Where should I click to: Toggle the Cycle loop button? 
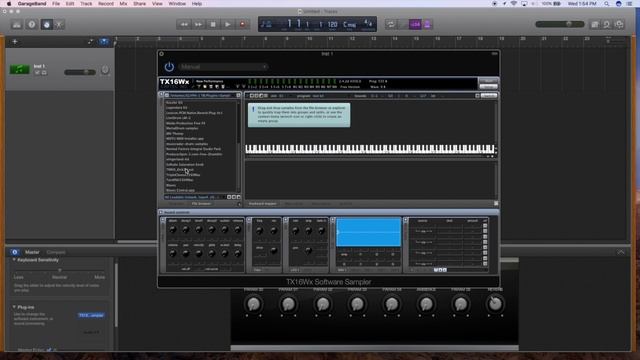pyautogui.click(x=391, y=24)
